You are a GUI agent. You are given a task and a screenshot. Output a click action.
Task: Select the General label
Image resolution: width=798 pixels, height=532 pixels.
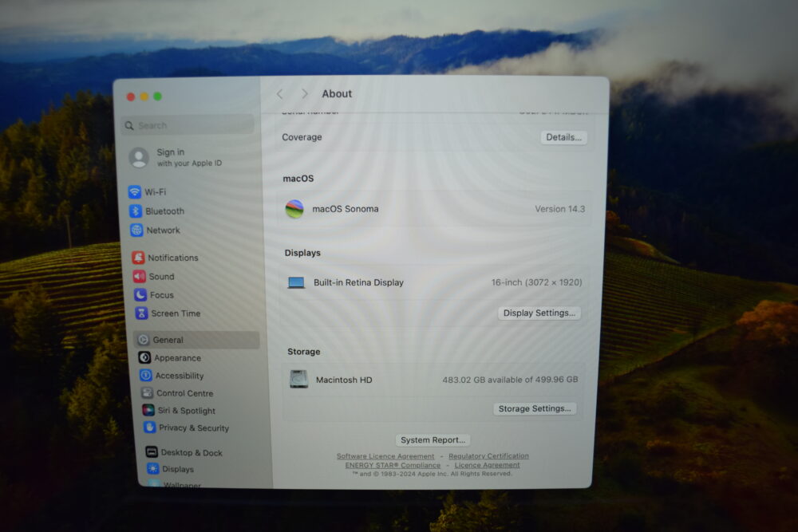168,340
